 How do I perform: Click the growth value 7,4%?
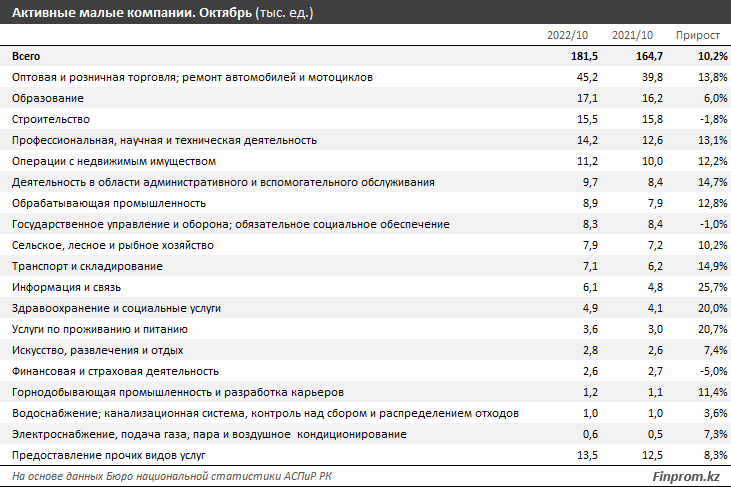coord(715,350)
